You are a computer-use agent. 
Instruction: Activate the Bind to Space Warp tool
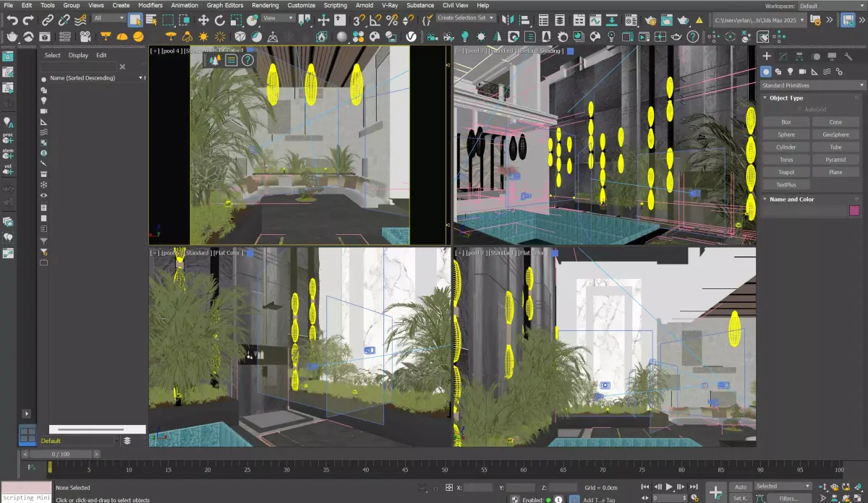[x=80, y=20]
